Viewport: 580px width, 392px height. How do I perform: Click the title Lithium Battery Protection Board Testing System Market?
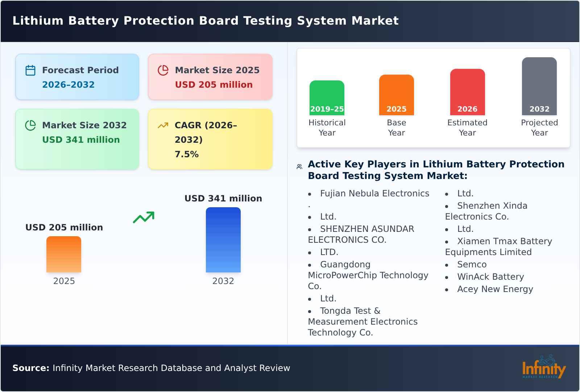tap(206, 21)
